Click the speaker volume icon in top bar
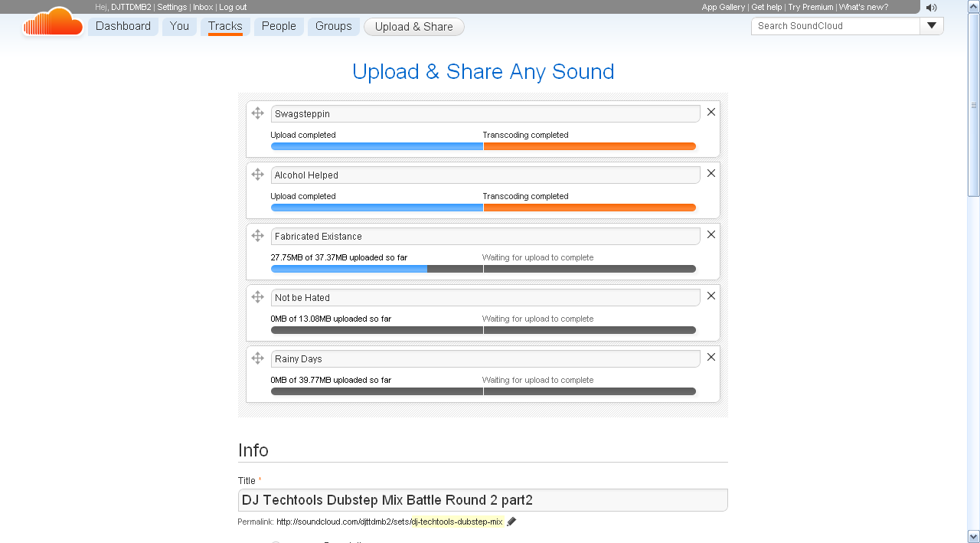 click(931, 8)
